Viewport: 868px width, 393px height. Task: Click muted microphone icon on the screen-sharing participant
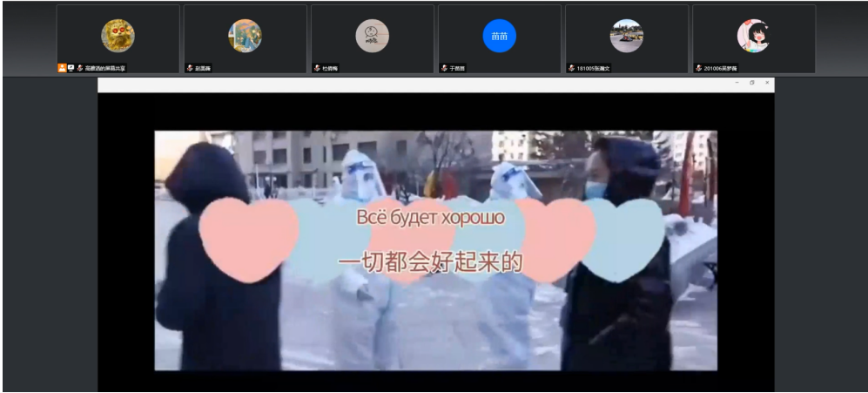[x=80, y=68]
